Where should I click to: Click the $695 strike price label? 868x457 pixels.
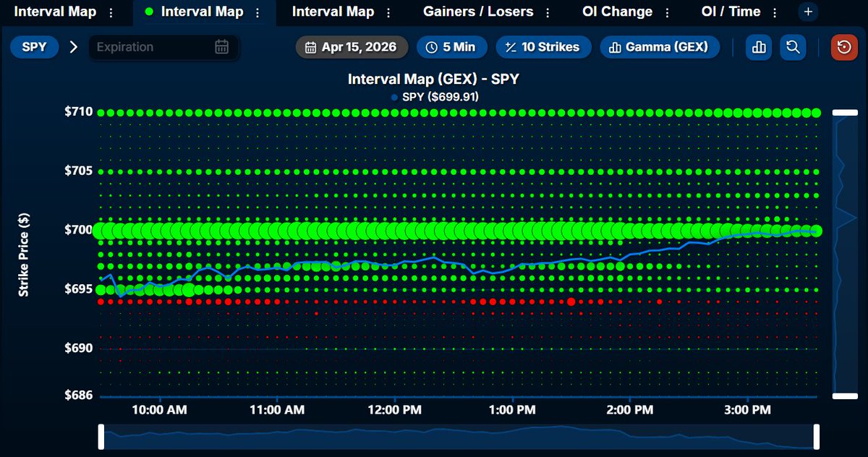coord(78,289)
